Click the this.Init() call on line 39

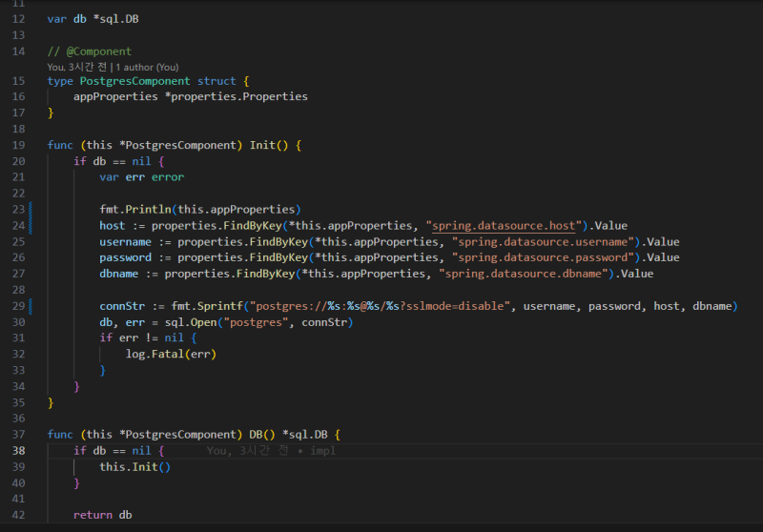134,466
